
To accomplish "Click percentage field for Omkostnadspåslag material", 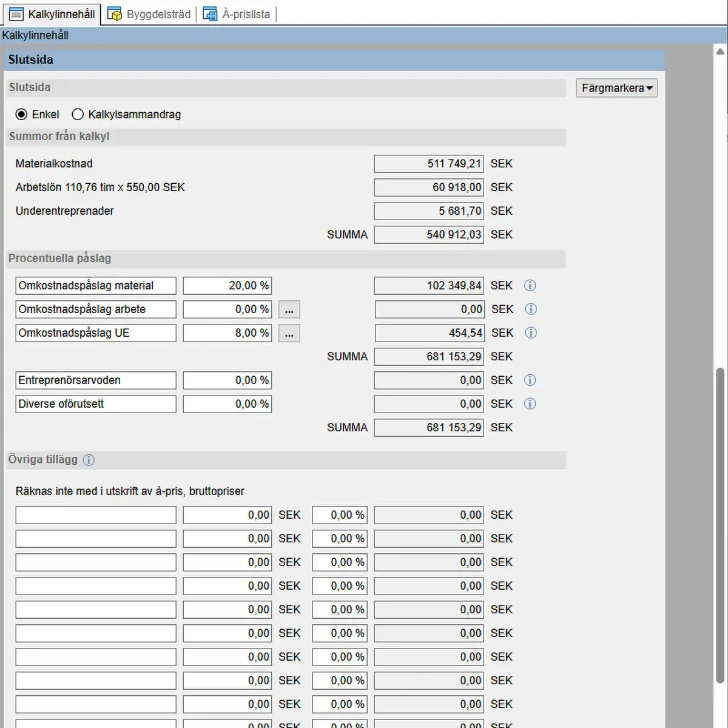I will [x=227, y=286].
